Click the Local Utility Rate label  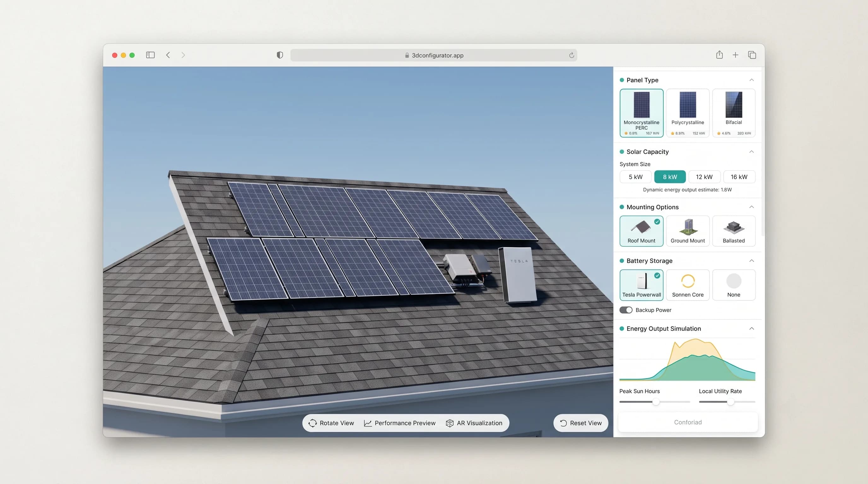[x=720, y=391]
